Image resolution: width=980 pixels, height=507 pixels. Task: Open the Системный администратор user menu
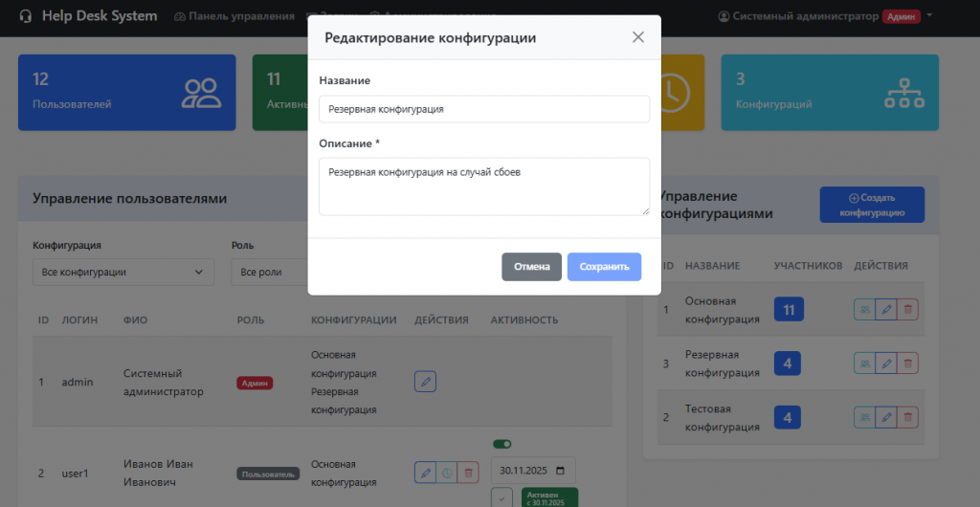(825, 16)
